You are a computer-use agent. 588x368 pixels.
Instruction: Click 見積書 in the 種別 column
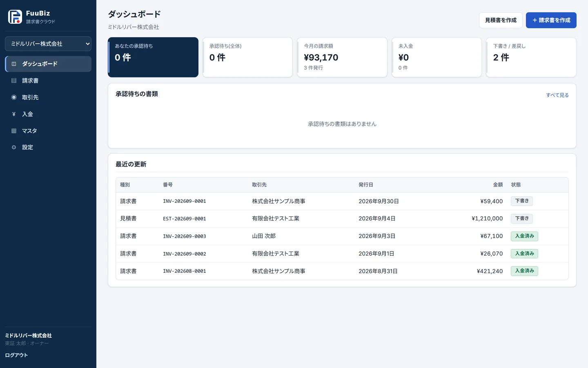pyautogui.click(x=128, y=218)
